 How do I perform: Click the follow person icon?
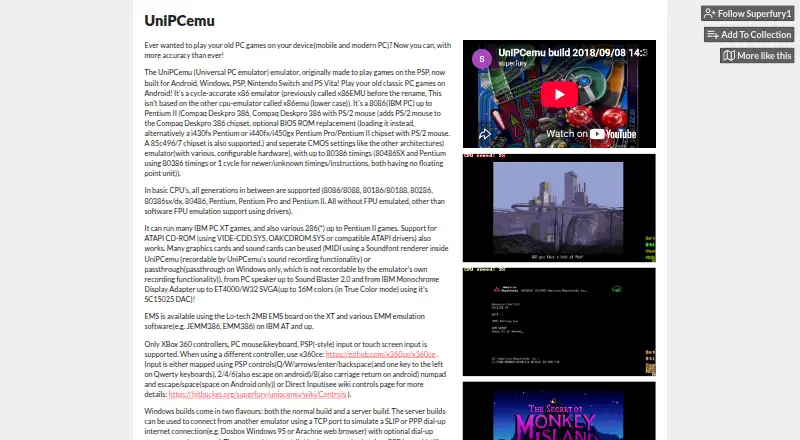pyautogui.click(x=710, y=14)
